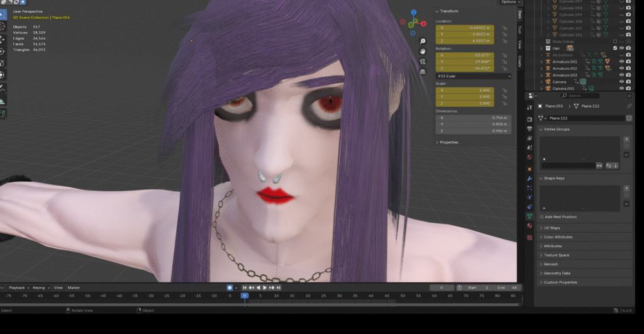Image resolution: width=644 pixels, height=334 pixels.
Task: Open the Modifiers wrench properties tab
Action: point(530,179)
